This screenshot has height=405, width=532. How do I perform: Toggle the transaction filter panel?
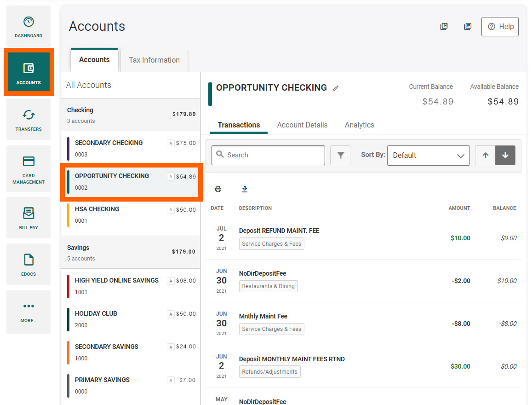click(x=340, y=155)
